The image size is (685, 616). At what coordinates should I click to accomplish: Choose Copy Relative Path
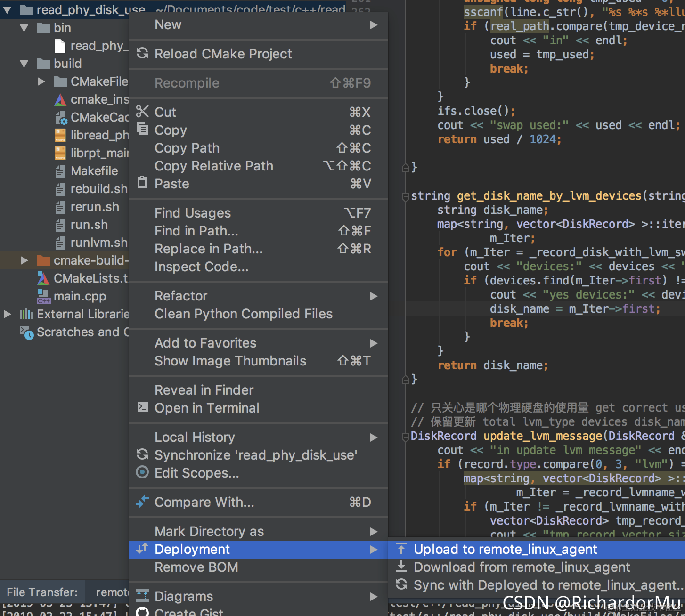259,166
